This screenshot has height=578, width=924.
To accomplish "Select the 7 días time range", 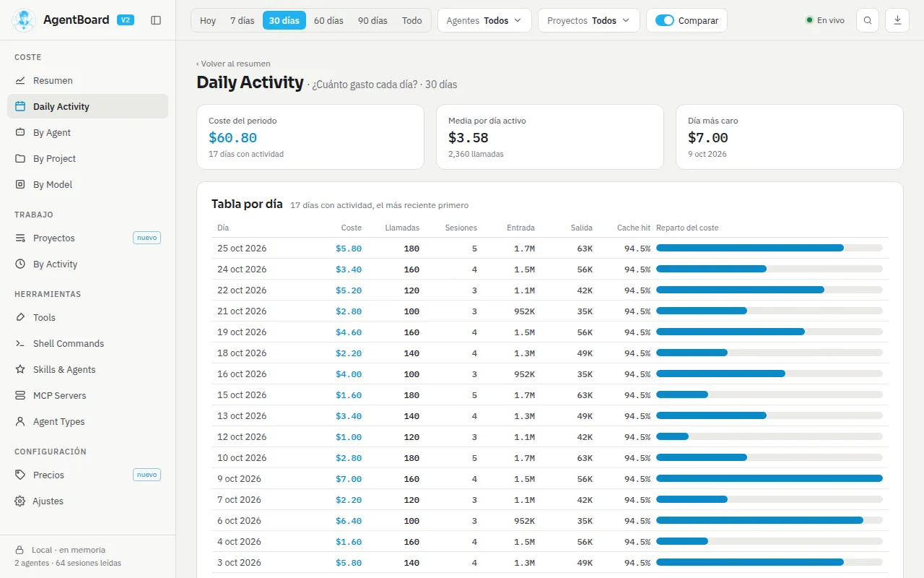I will tap(243, 20).
